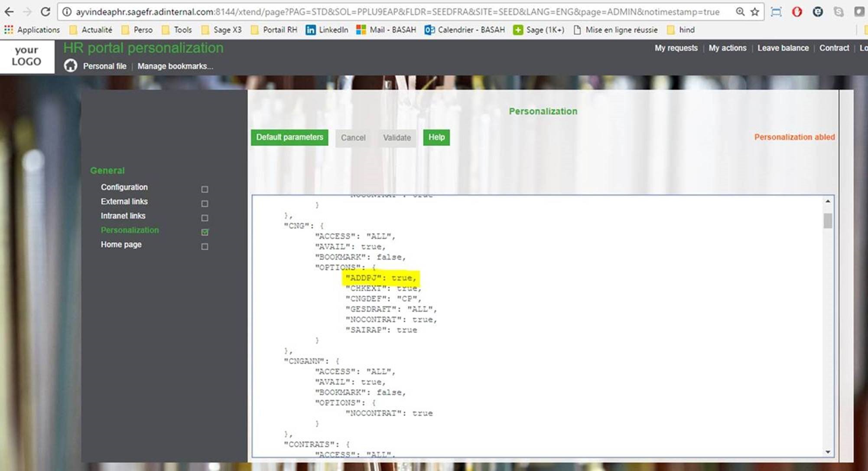Click the back navigation arrow icon
The height and width of the screenshot is (471, 868).
[10, 10]
